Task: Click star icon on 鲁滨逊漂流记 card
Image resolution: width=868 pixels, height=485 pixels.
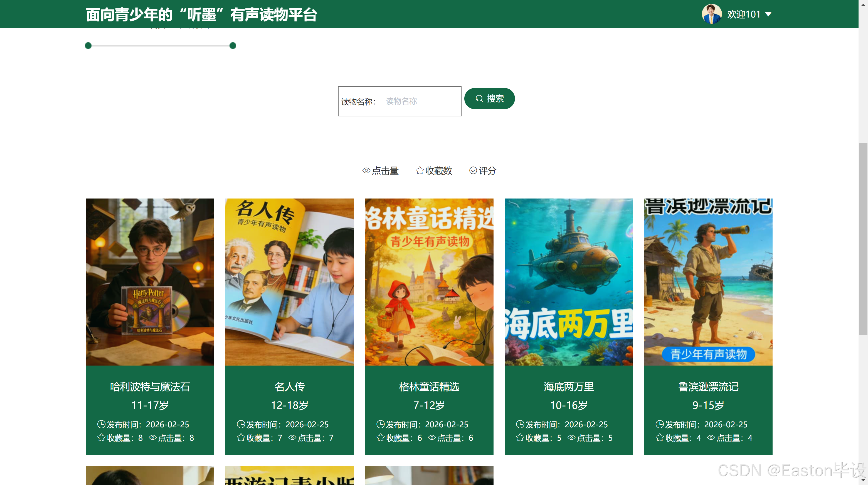Action: [660, 437]
